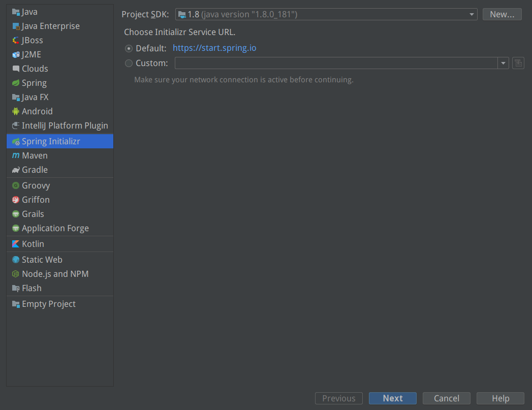Select J2ME label in list

[x=31, y=55]
